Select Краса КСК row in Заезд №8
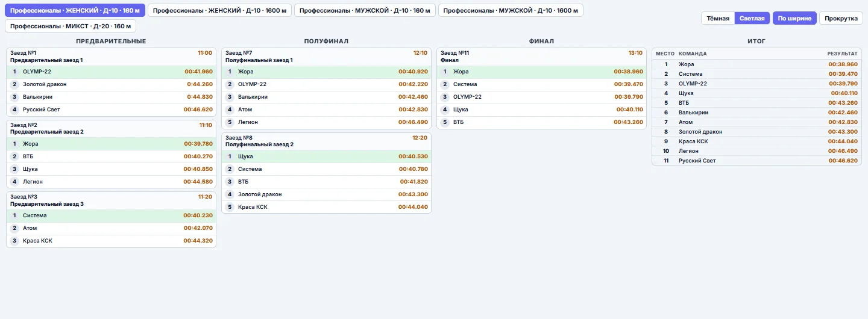Image resolution: width=868 pixels, height=319 pixels. pos(326,207)
